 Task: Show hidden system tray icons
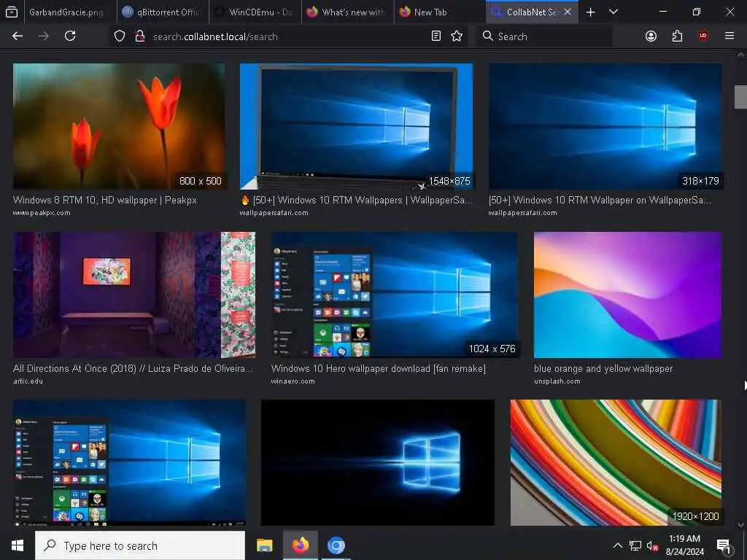pyautogui.click(x=617, y=545)
